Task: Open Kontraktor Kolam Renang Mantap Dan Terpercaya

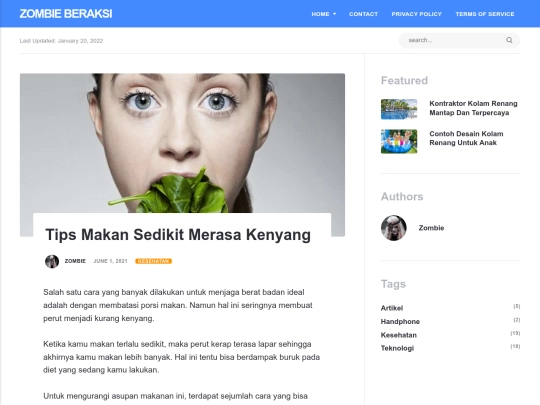Action: click(x=473, y=108)
